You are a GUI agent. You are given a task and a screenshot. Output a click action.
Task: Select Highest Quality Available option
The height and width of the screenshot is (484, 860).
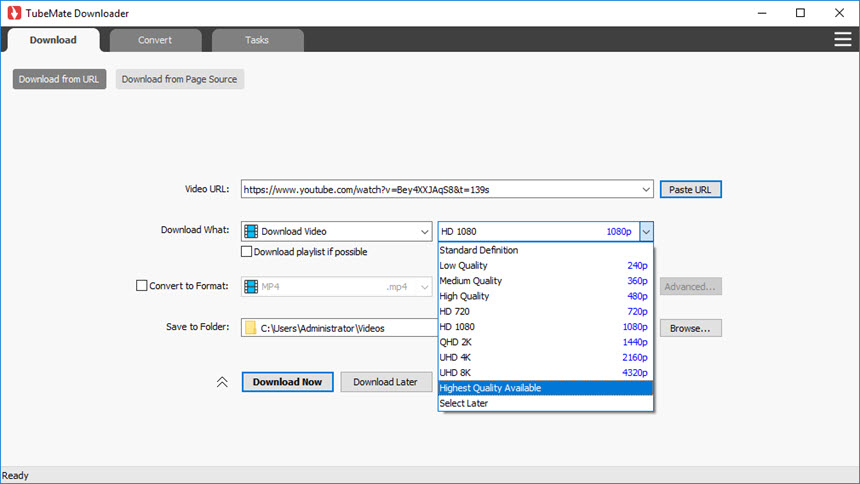click(545, 388)
